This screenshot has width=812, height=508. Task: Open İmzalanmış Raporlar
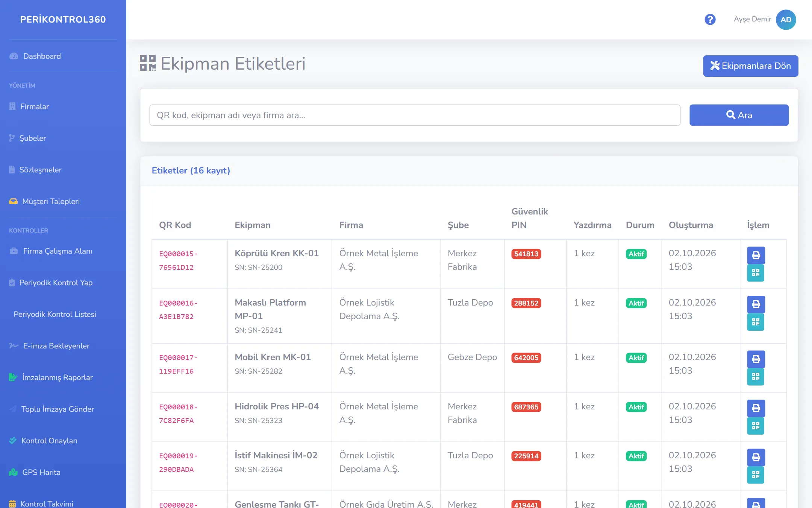point(63,377)
